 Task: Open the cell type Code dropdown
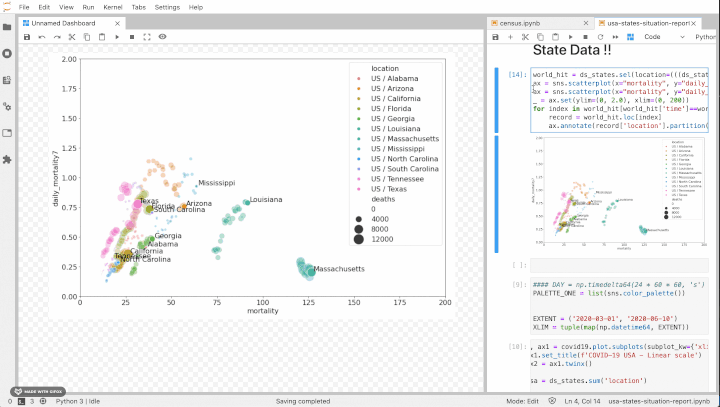coord(664,37)
